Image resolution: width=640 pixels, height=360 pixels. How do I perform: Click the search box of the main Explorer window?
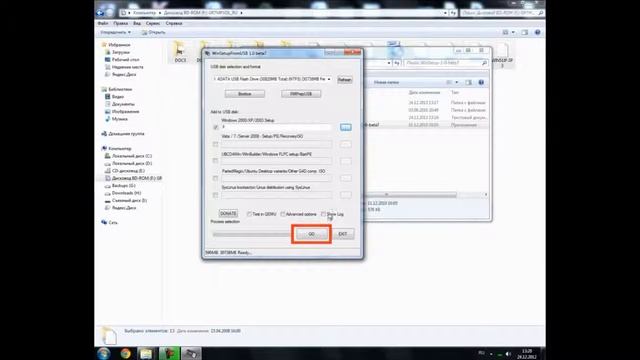[502, 13]
